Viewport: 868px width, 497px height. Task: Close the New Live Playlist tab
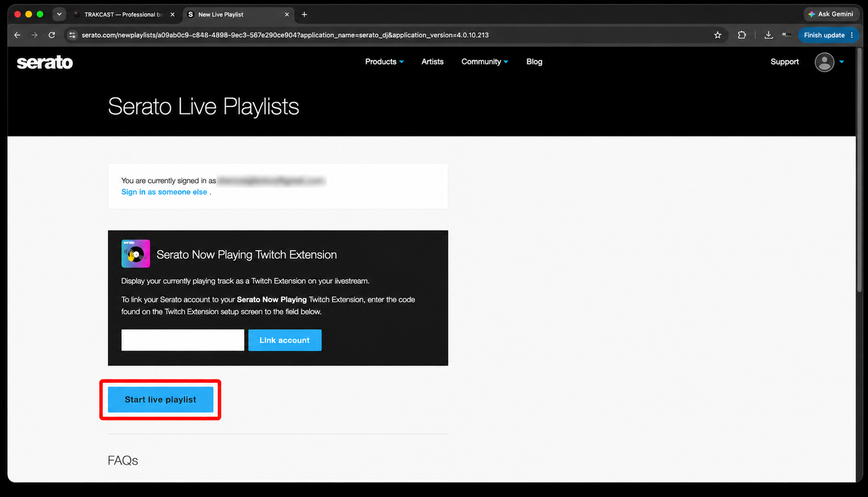[x=287, y=15]
